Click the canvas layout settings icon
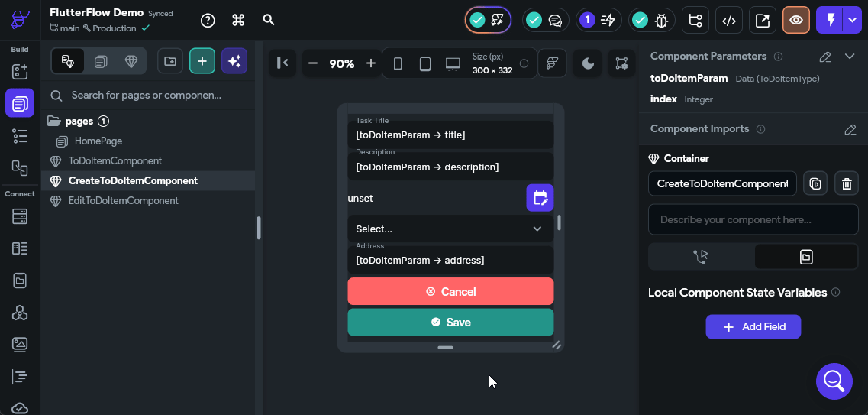Screen dimensions: 868x415 click(621, 63)
